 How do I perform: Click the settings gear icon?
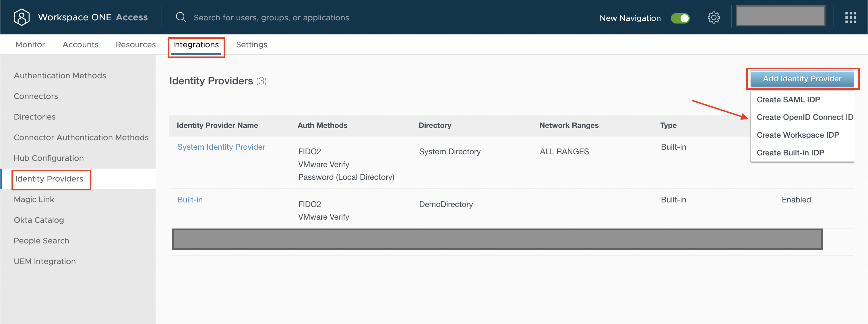pos(713,17)
